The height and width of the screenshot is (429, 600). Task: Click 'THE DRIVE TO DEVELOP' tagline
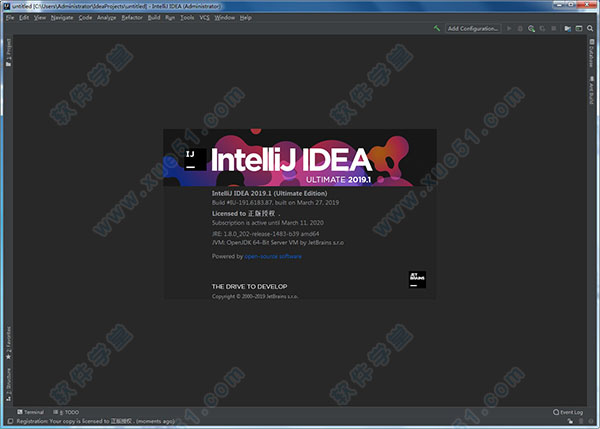point(249,287)
